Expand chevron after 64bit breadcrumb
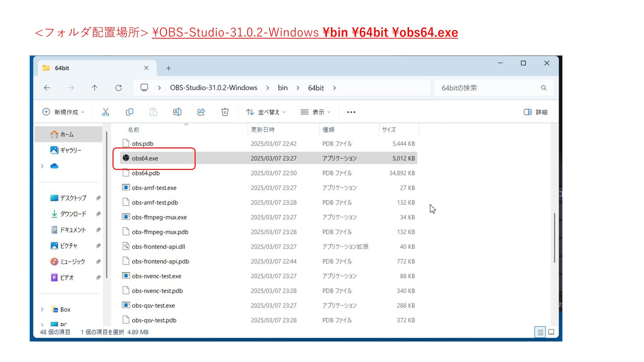 (x=334, y=88)
